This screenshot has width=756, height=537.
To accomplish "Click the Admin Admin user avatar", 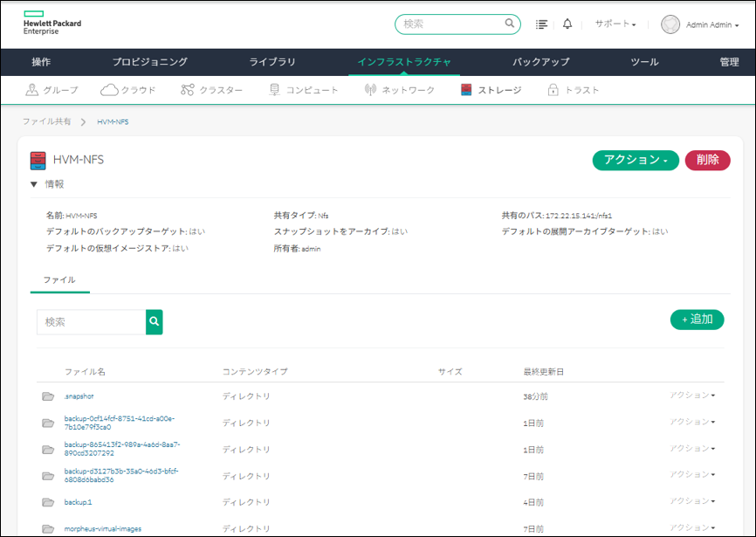I will 670,24.
